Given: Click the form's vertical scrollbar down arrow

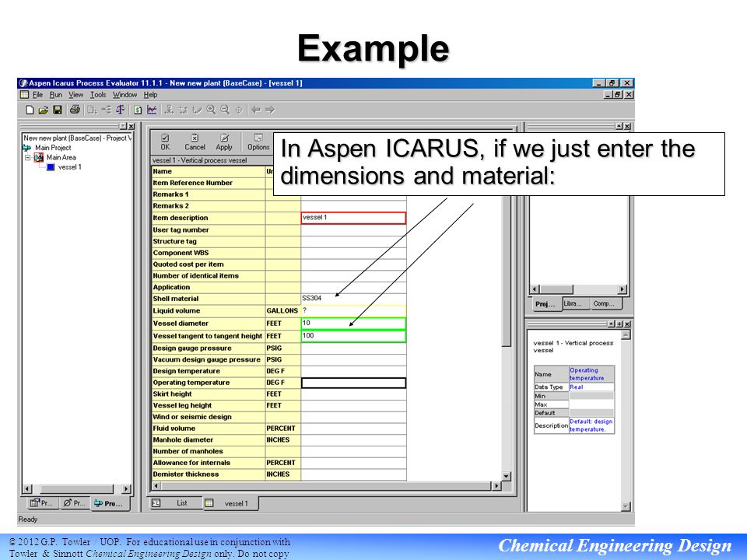Looking at the screenshot, I should 507,476.
